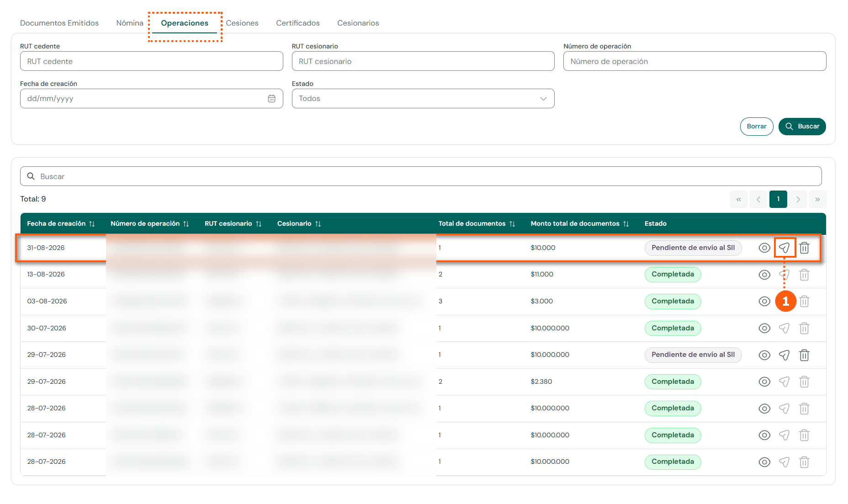Click the Número de operación filter field
The height and width of the screenshot is (504, 848).
coord(695,61)
